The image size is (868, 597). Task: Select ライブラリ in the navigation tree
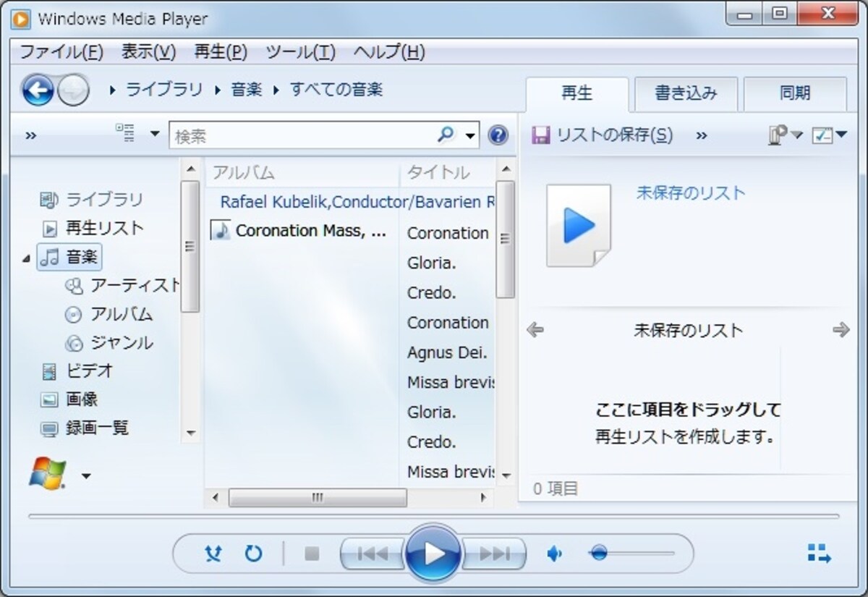click(x=104, y=199)
